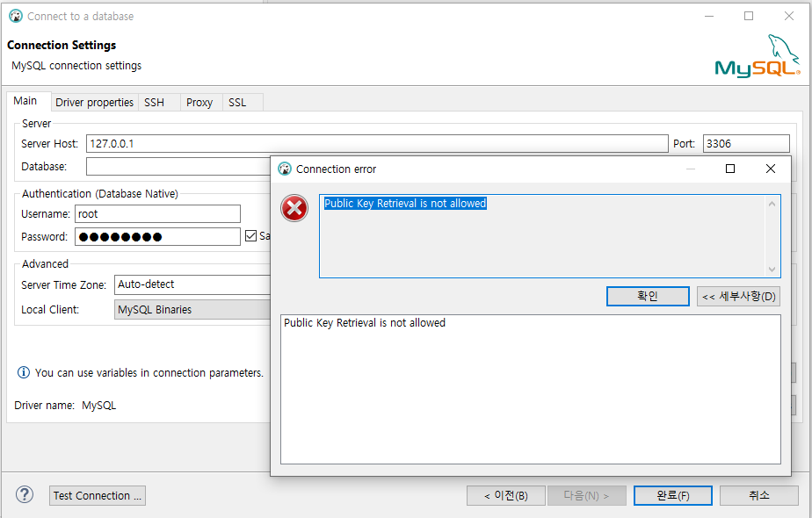Click details pane error text
Image resolution: width=812 pixels, height=518 pixels.
pos(365,323)
